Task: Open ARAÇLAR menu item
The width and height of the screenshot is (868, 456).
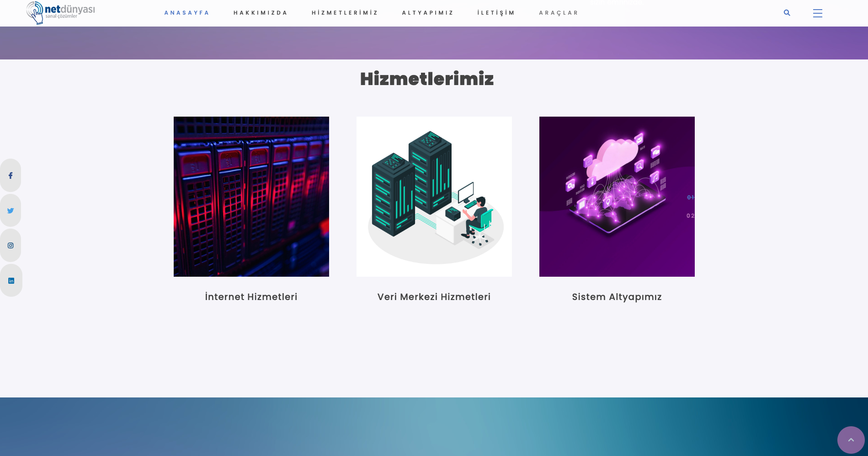Action: tap(559, 13)
